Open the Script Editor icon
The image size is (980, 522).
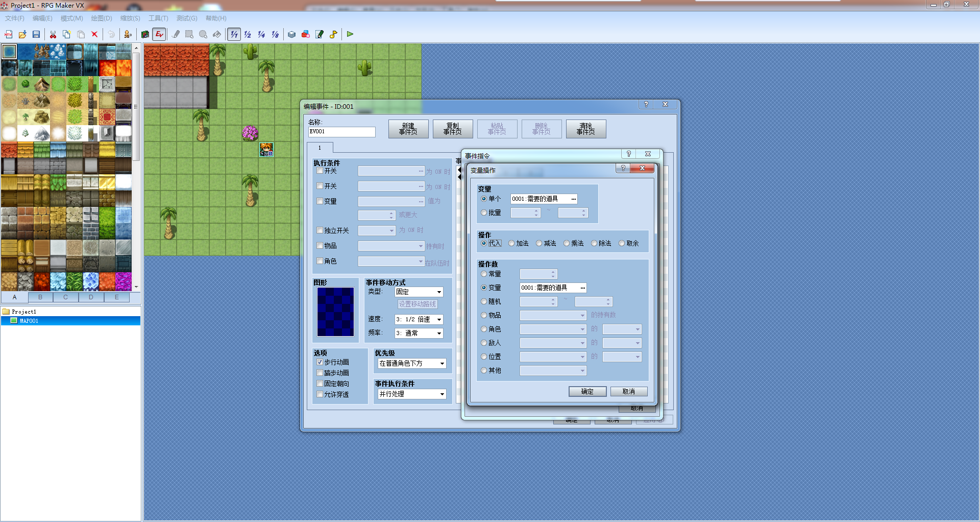(320, 34)
